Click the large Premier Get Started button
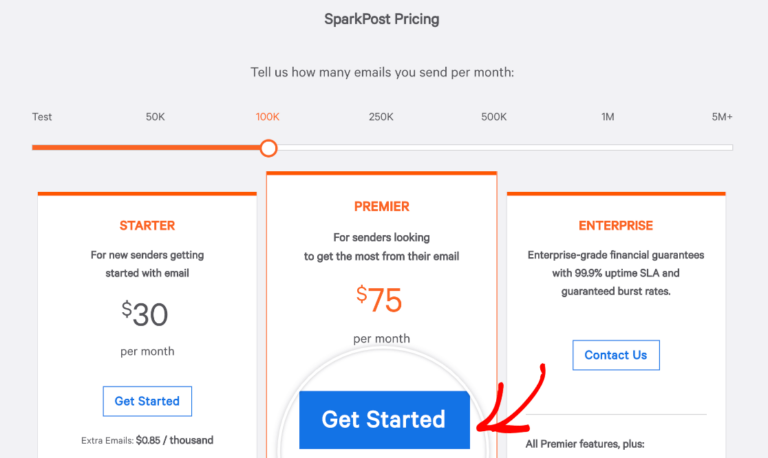 tap(384, 420)
